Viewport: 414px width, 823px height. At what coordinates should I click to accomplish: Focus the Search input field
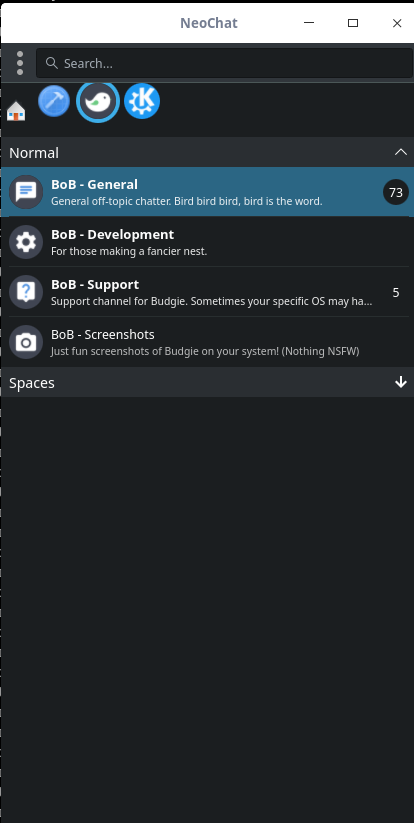tap(225, 64)
